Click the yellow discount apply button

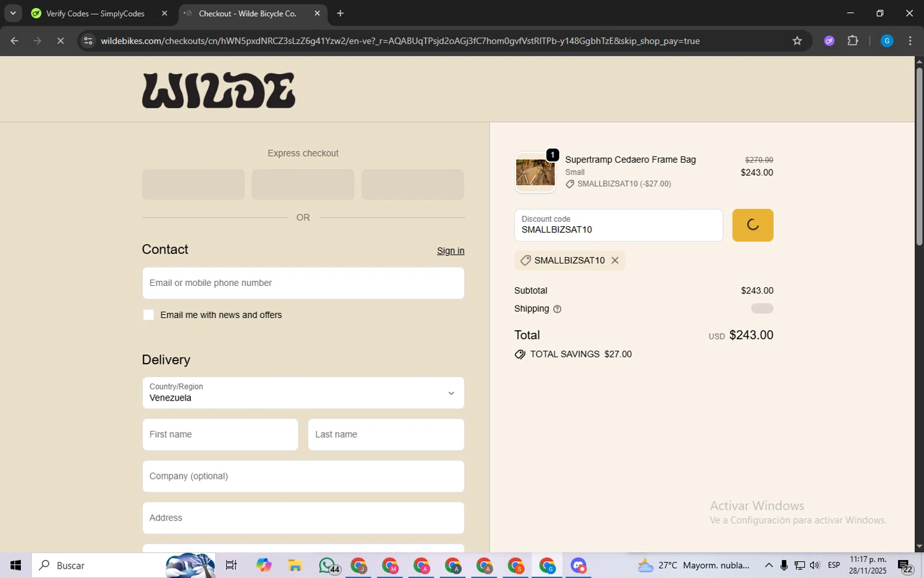tap(753, 225)
